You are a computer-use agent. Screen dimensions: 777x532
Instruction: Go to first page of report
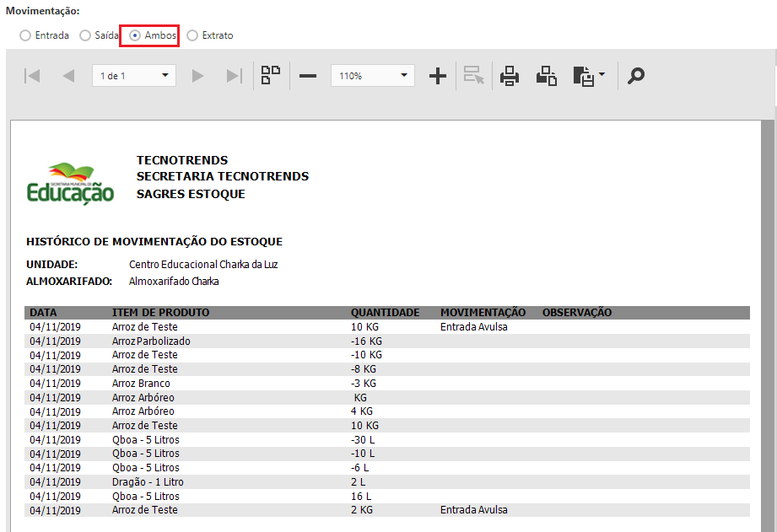coord(33,76)
